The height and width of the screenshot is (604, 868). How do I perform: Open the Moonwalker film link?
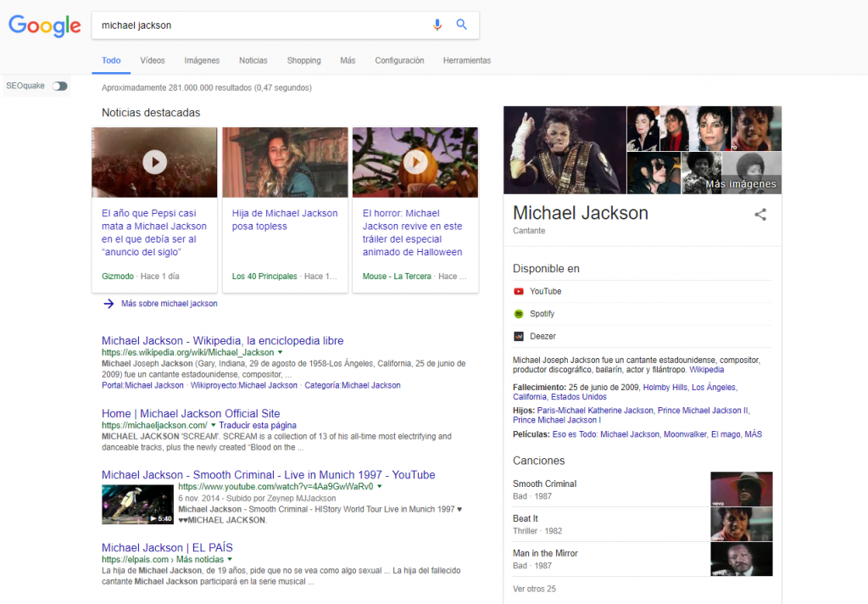pos(685,434)
